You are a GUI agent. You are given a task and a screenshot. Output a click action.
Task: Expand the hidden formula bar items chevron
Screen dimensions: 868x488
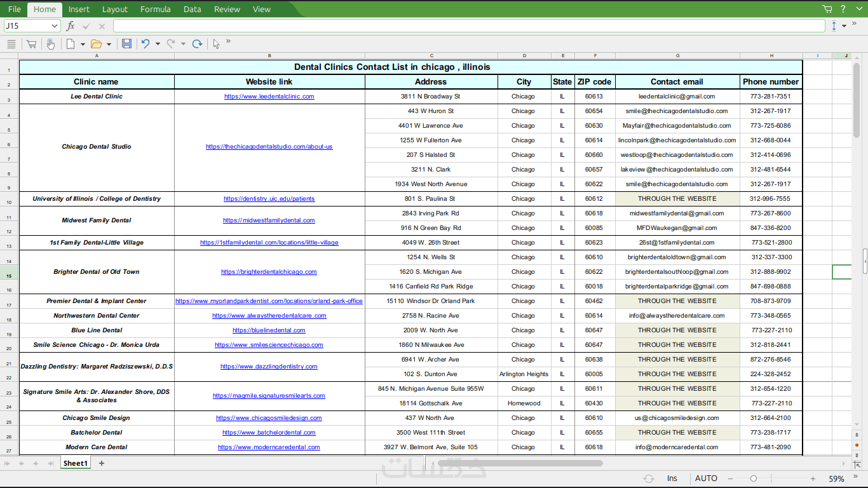(853, 24)
